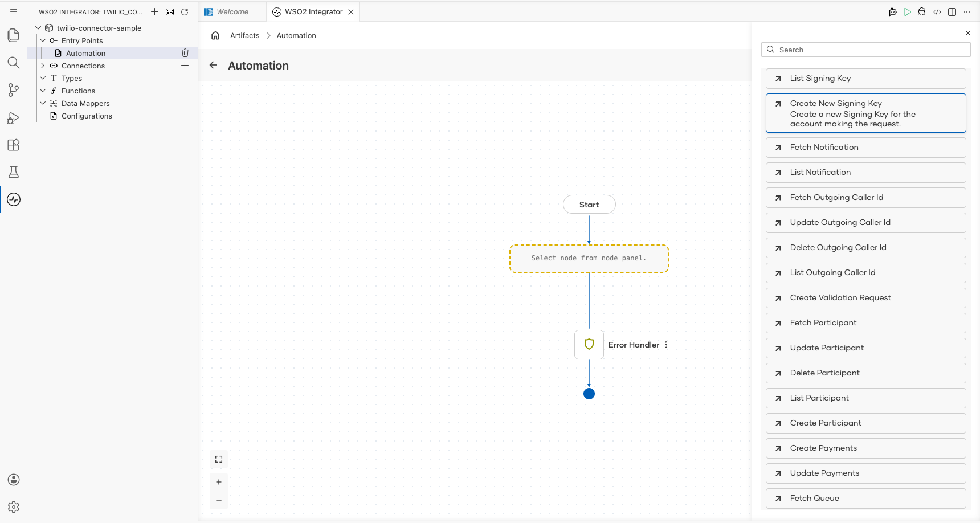The width and height of the screenshot is (980, 523).
Task: Collapse the Functions section
Action: [43, 91]
